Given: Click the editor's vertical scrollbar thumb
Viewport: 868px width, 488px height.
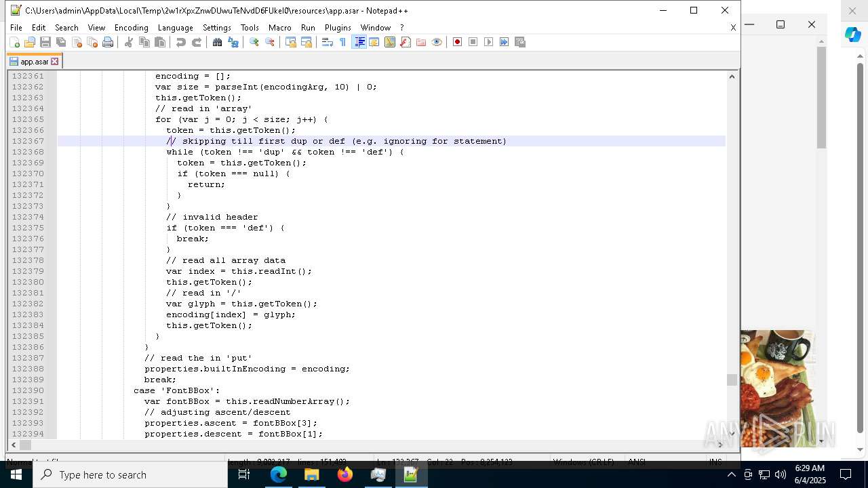Looking at the screenshot, I should coord(732,380).
